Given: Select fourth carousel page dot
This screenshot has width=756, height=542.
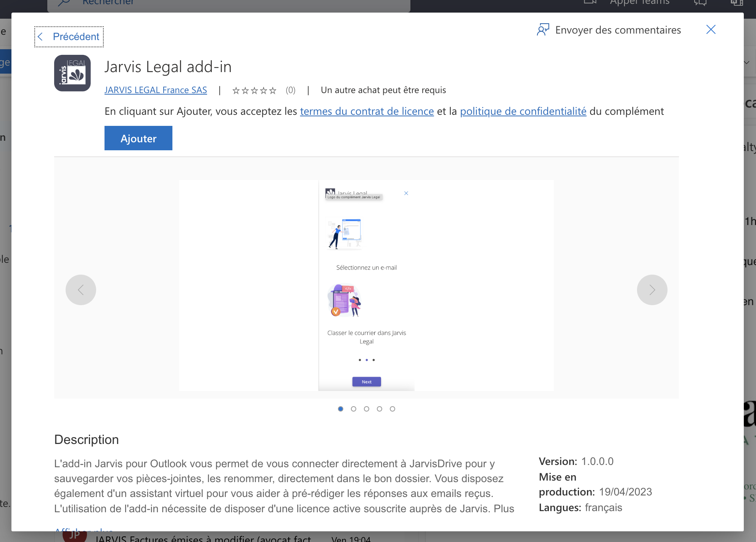Looking at the screenshot, I should point(380,409).
